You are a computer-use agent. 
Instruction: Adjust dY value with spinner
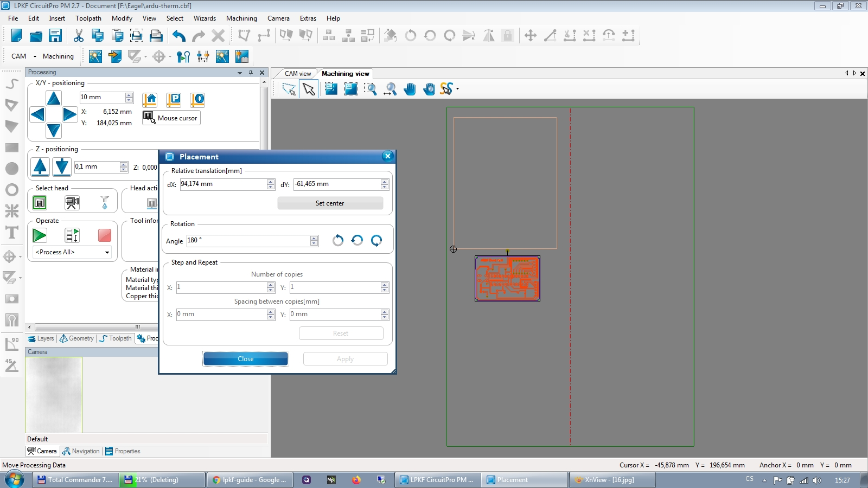385,184
